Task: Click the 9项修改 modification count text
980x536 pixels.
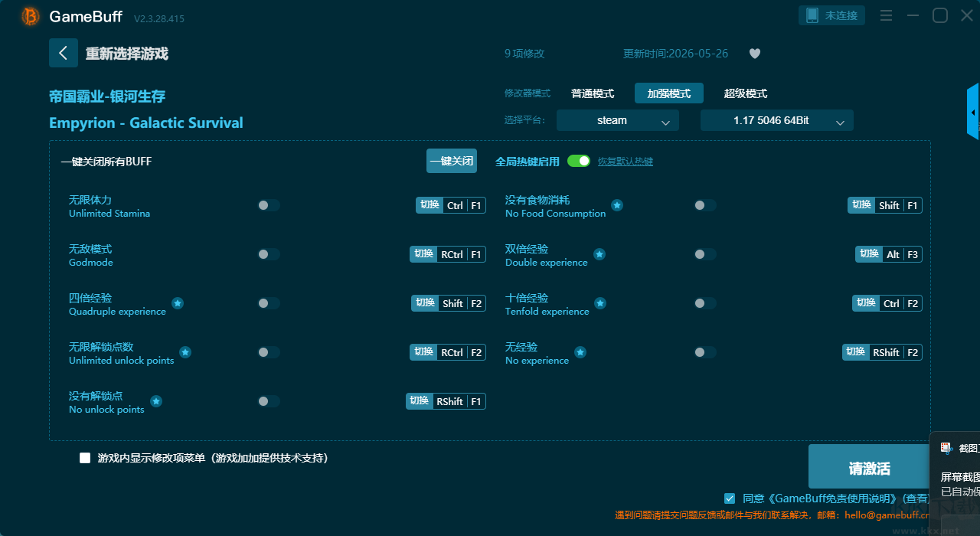Action: click(x=524, y=54)
